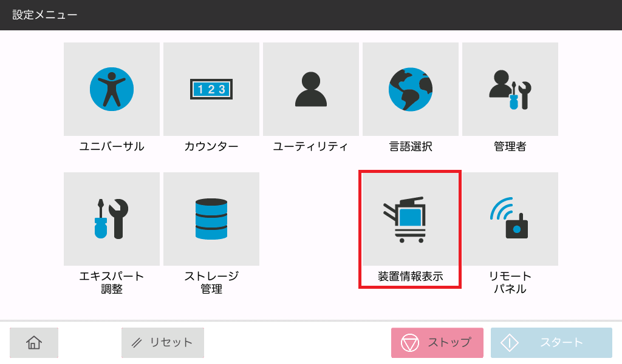The image size is (622, 364).
Task: Select the 言語選択 text label
Action: 411,146
